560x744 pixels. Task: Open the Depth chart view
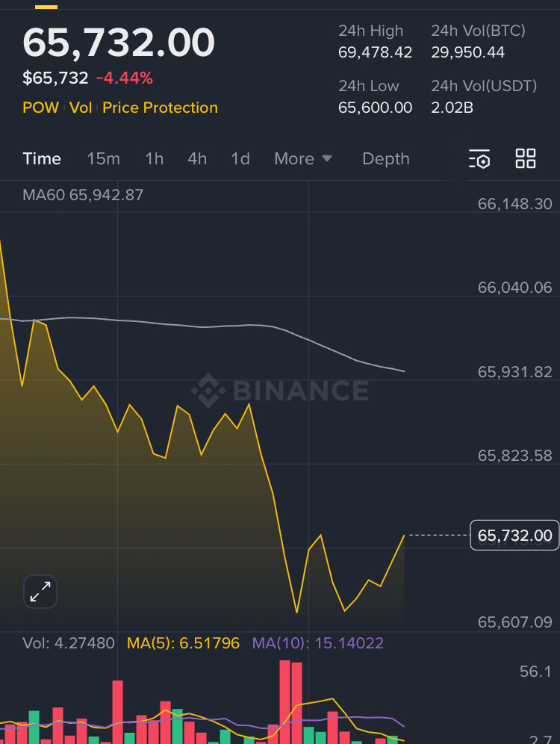pos(386,158)
